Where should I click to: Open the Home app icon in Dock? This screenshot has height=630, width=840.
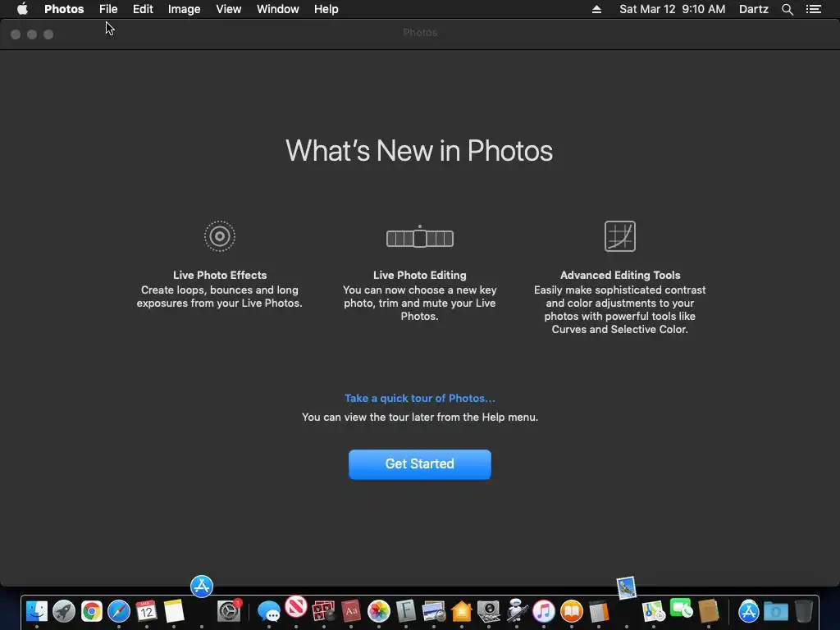[461, 610]
